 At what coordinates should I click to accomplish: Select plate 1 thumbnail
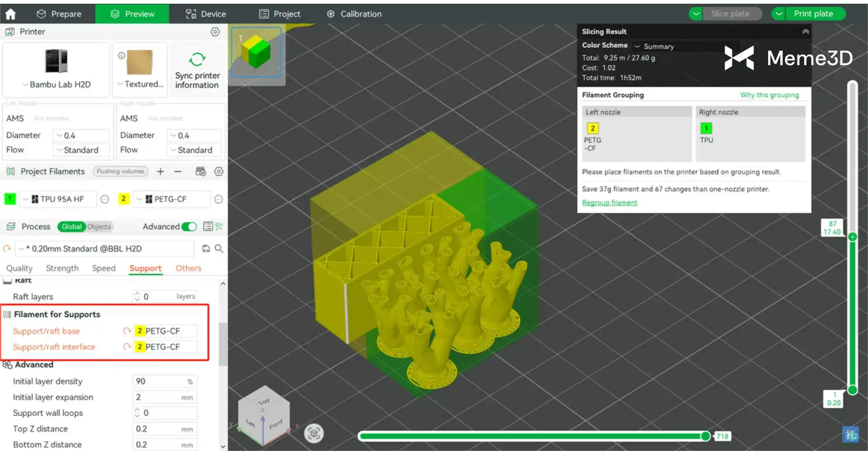[256, 52]
